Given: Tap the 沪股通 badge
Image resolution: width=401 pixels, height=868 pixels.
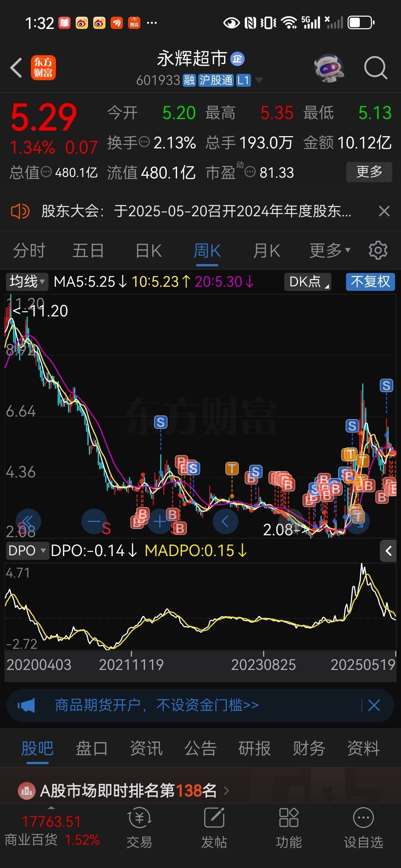Looking at the screenshot, I should tap(216, 80).
